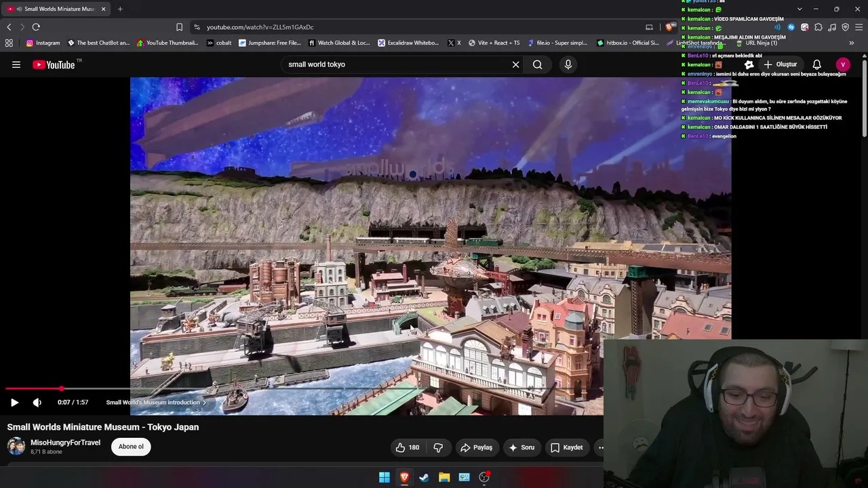Screen dimensions: 868x488
Task: Start voice search with microphone icon
Action: [568, 64]
